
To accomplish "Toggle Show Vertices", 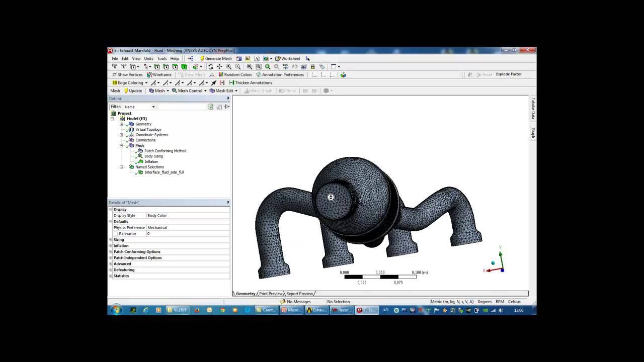I will (127, 74).
